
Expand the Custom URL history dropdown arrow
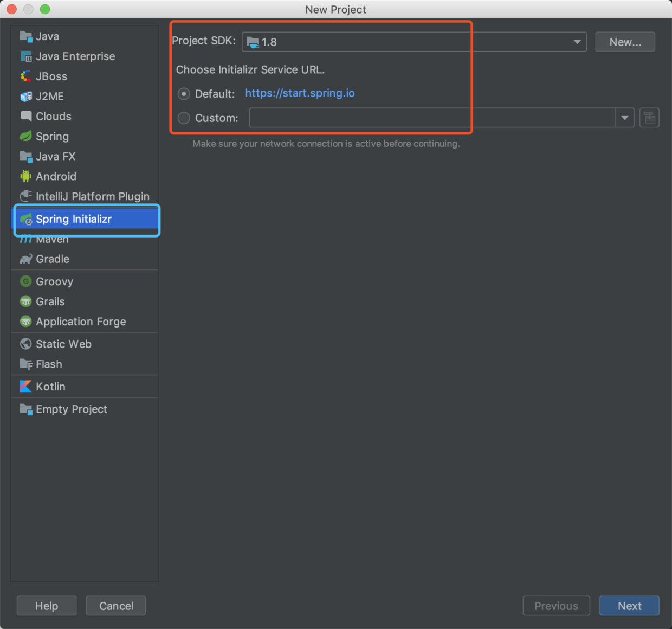[x=625, y=118]
